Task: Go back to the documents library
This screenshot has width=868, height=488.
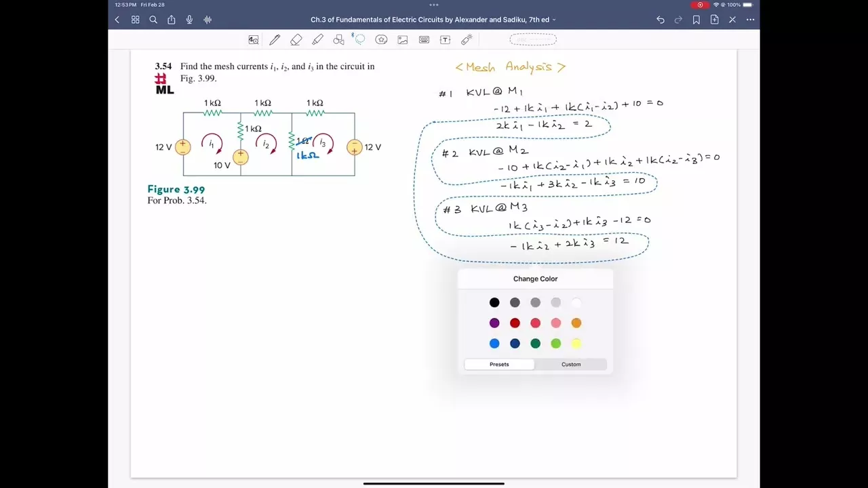Action: tap(117, 20)
